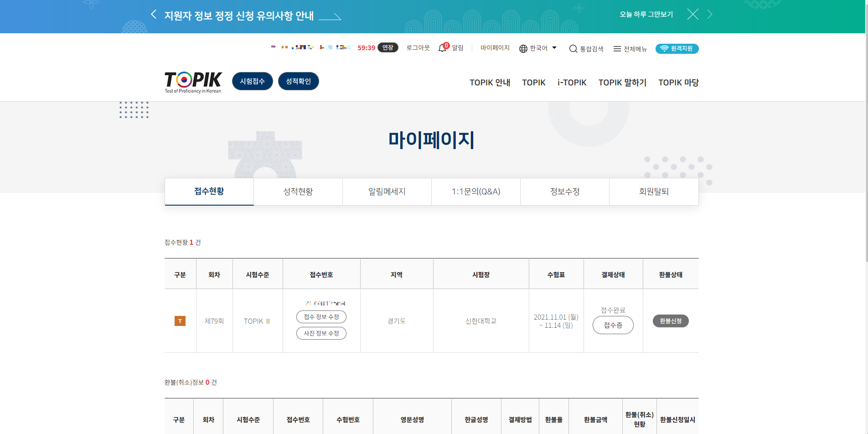This screenshot has height=434, width=868.
Task: Open the TOPIK main menu item
Action: [534, 83]
